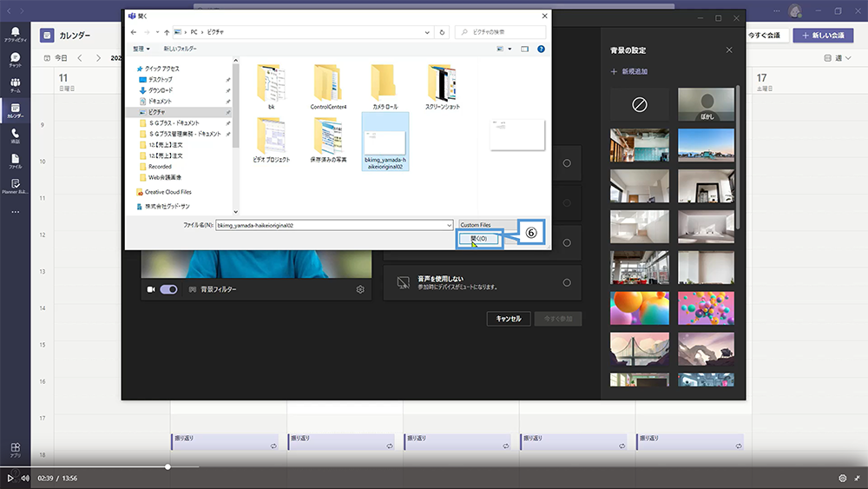Mute the video player volume
The image size is (868, 489).
point(25,478)
